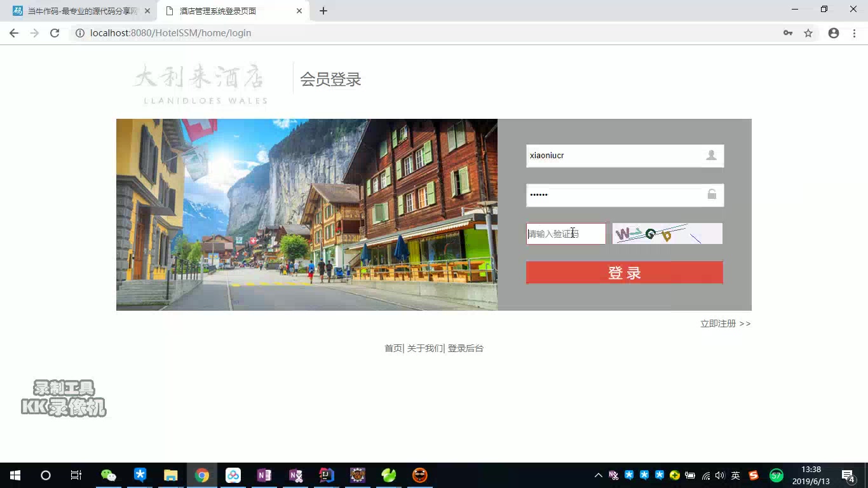Launch IntelliJ IDEA from the taskbar
The image size is (868, 488).
pos(326,475)
